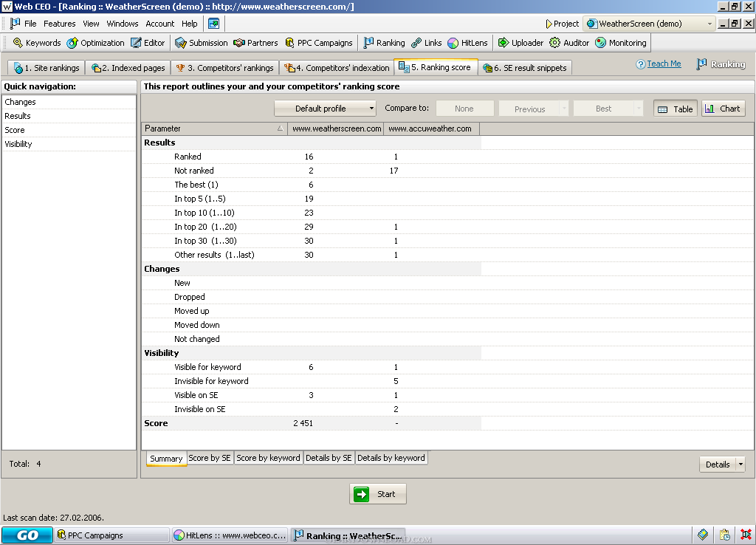Image resolution: width=756 pixels, height=545 pixels.
Task: Open the Partners tool
Action: tap(255, 43)
